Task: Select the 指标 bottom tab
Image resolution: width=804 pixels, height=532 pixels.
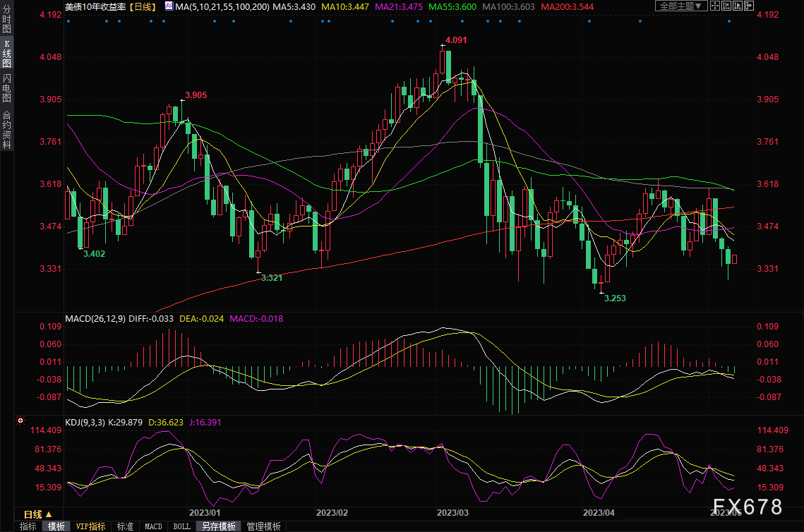Action: pyautogui.click(x=28, y=526)
